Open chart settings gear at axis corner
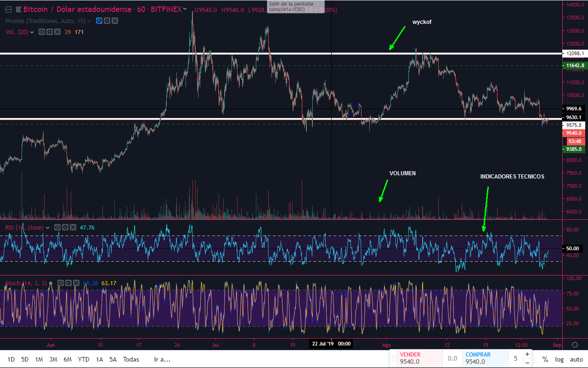Viewport: 588px width, 368px height. click(575, 345)
